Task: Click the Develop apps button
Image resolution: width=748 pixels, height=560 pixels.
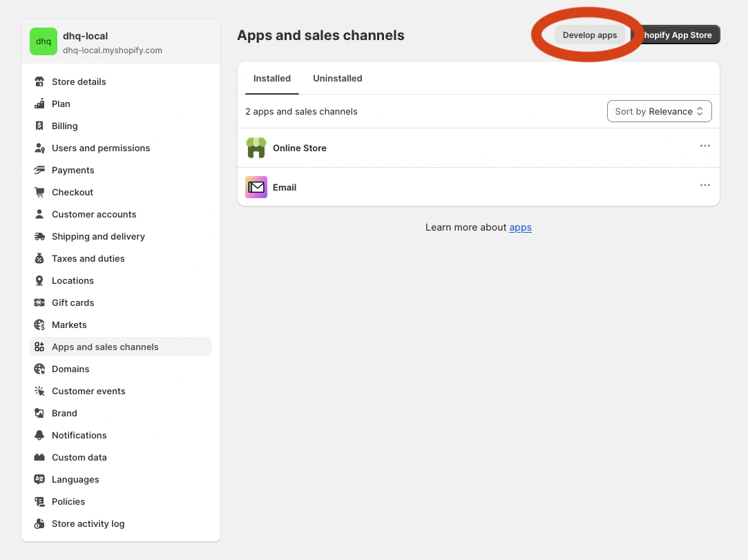Action: [x=590, y=35]
